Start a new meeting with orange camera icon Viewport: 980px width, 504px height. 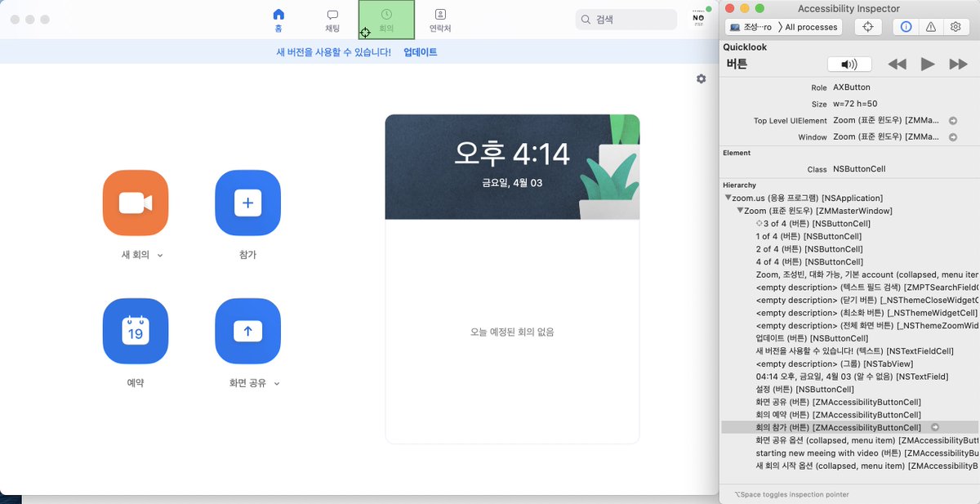136,203
